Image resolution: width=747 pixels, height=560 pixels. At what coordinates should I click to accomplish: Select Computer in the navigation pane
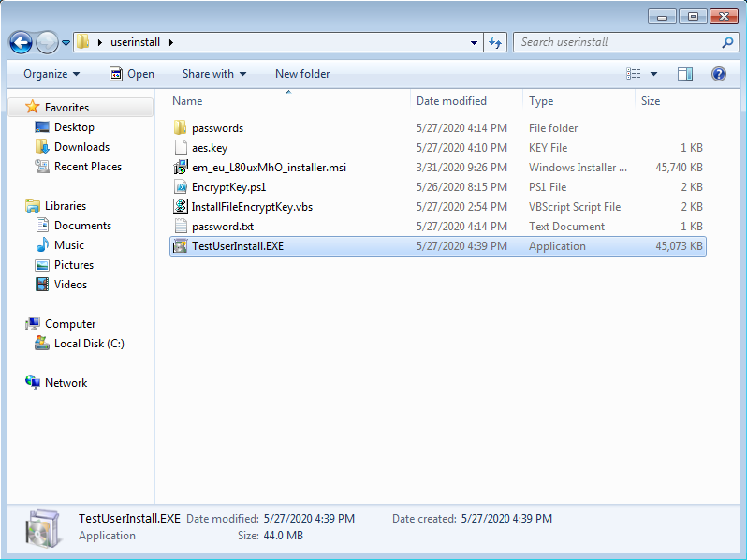click(x=70, y=324)
